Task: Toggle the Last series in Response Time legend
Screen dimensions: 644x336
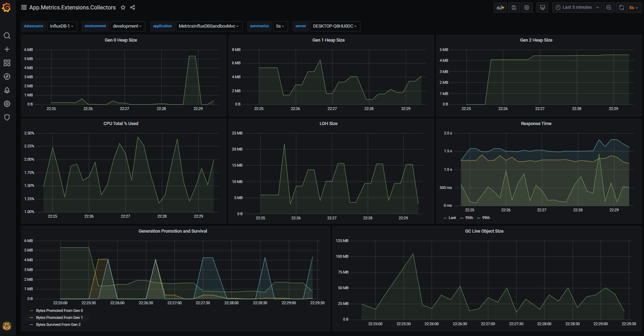Action: 452,218
